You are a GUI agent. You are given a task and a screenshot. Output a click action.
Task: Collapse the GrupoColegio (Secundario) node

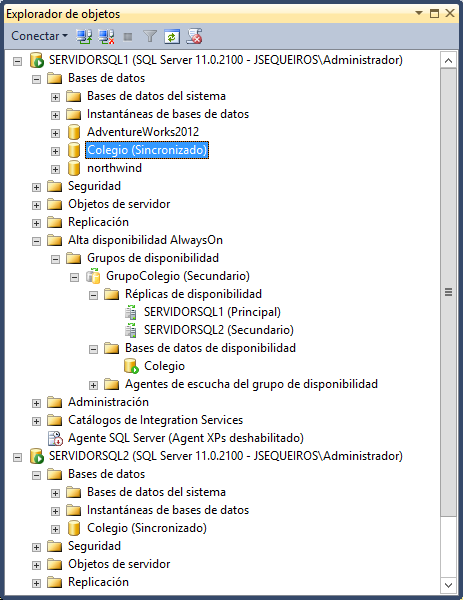pos(74,277)
